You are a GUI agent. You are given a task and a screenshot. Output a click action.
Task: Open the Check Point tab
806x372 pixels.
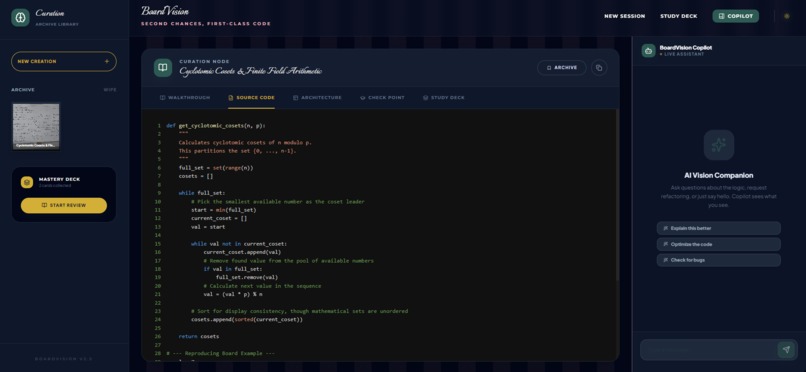click(x=382, y=98)
